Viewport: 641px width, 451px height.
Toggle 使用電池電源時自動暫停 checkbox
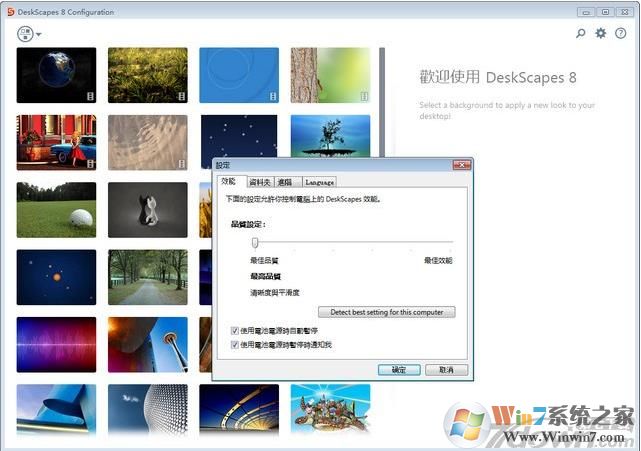tap(235, 330)
